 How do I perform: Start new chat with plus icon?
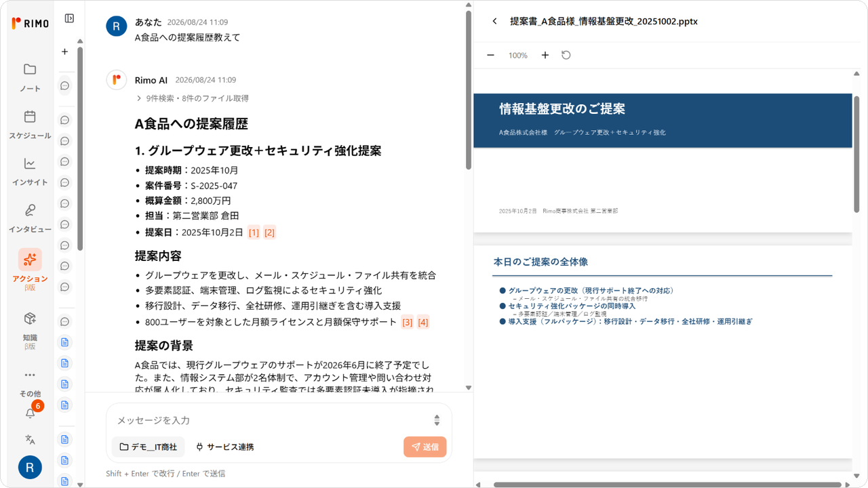point(65,52)
